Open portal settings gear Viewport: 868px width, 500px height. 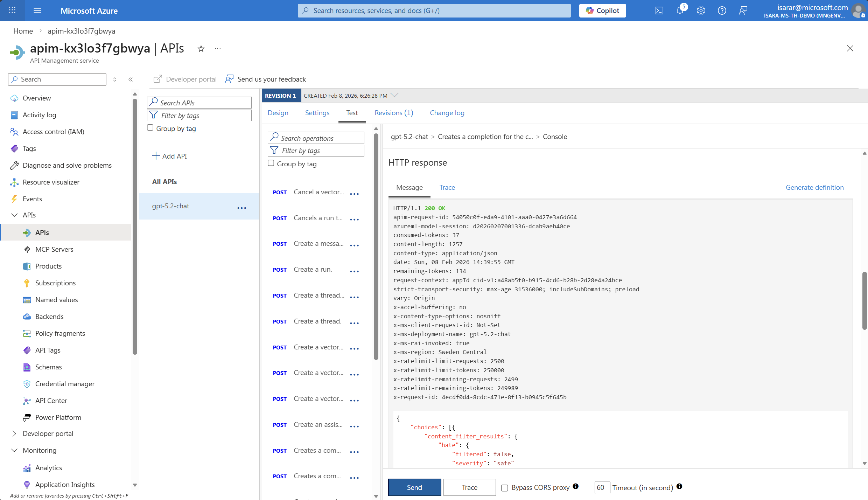click(701, 11)
